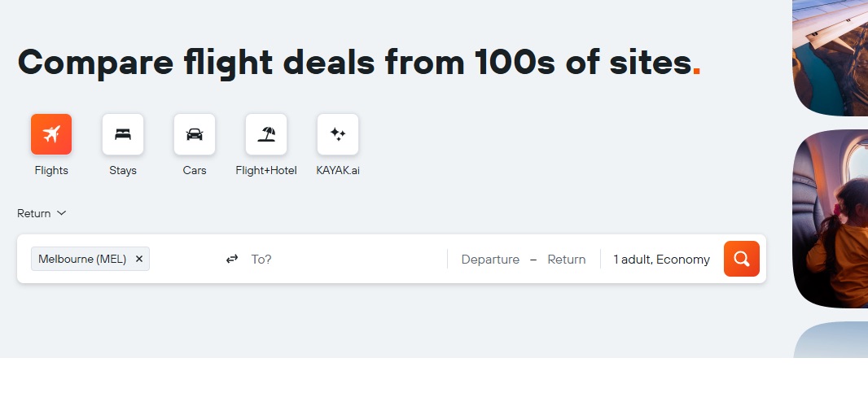Click the KAYAK.ai text label
The height and width of the screenshot is (393, 868).
tap(338, 171)
